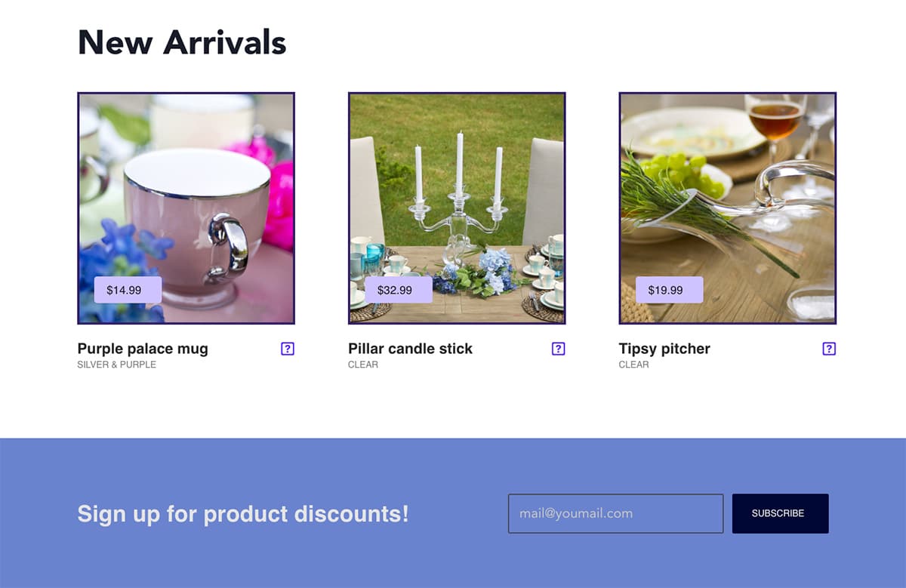The image size is (906, 588).
Task: Open the Purple palace mug title link
Action: click(143, 349)
